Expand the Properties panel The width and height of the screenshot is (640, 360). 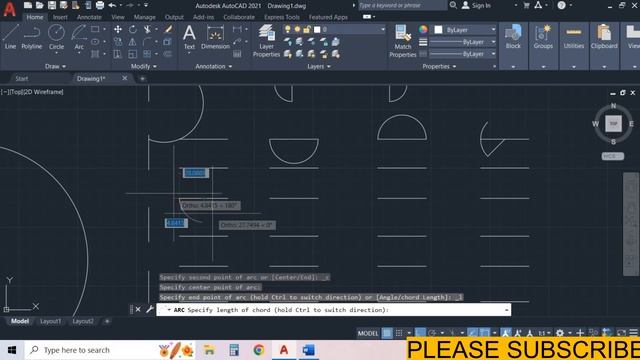[439, 66]
